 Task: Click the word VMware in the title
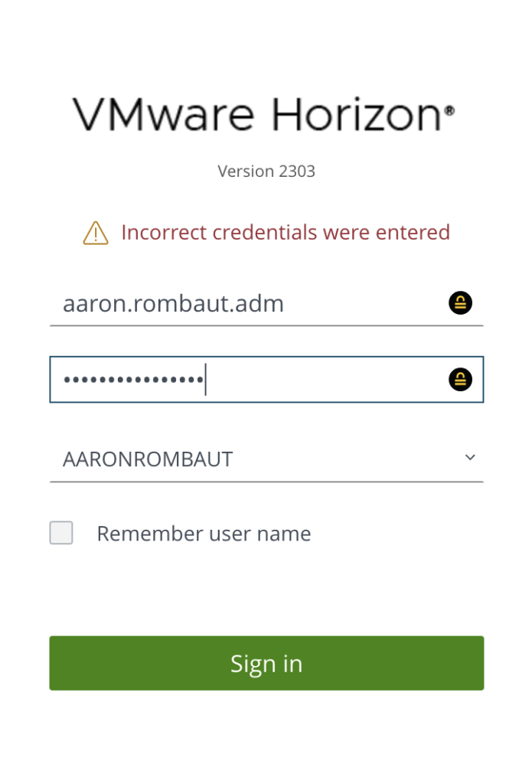163,115
